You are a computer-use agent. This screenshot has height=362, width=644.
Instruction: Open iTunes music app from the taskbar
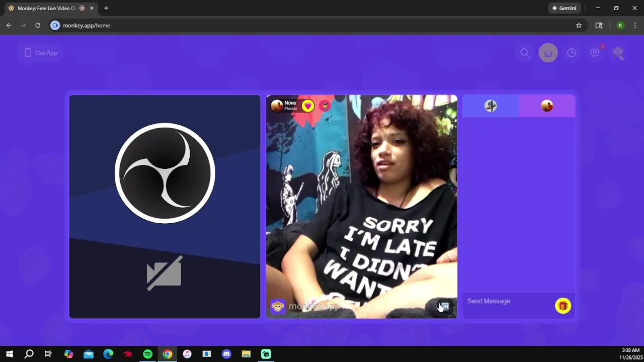click(187, 354)
